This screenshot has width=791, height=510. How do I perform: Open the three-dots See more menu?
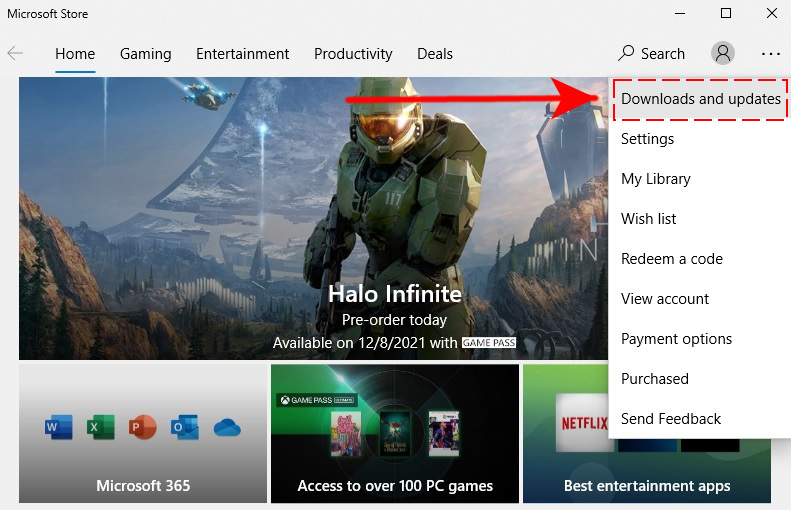770,53
